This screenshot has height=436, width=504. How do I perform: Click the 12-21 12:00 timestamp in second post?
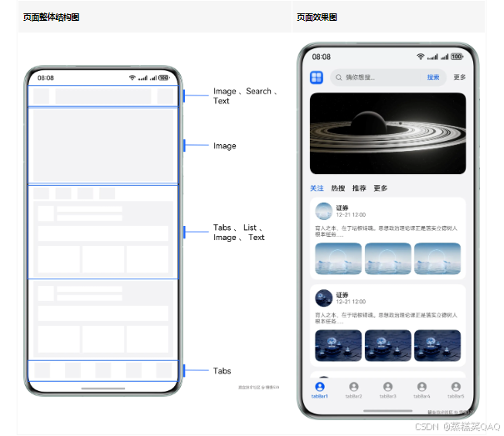click(x=351, y=302)
